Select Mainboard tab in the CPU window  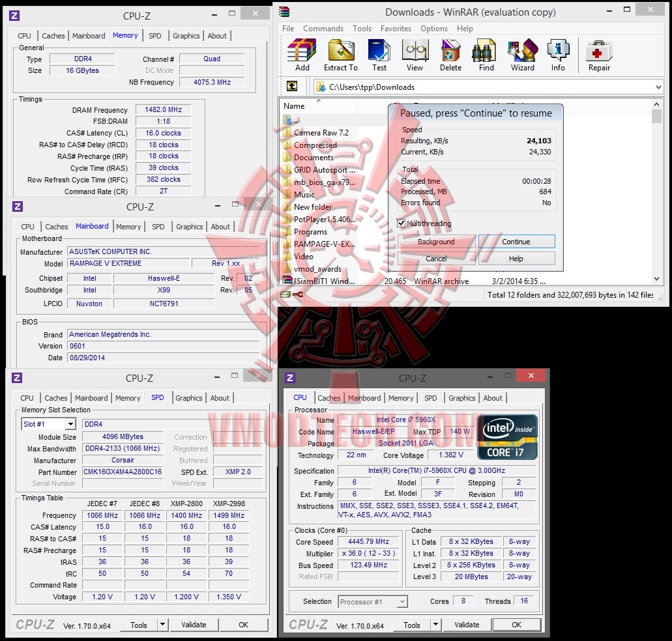pyautogui.click(x=364, y=398)
